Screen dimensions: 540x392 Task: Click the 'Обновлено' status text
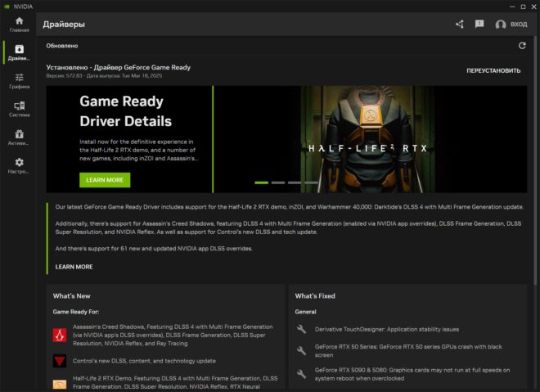(x=62, y=46)
